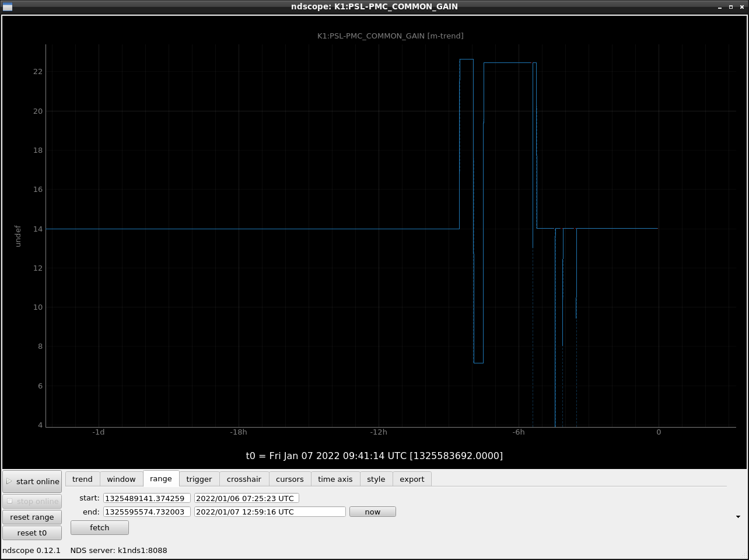749x560 pixels.
Task: Select the time axis tab
Action: click(x=335, y=479)
